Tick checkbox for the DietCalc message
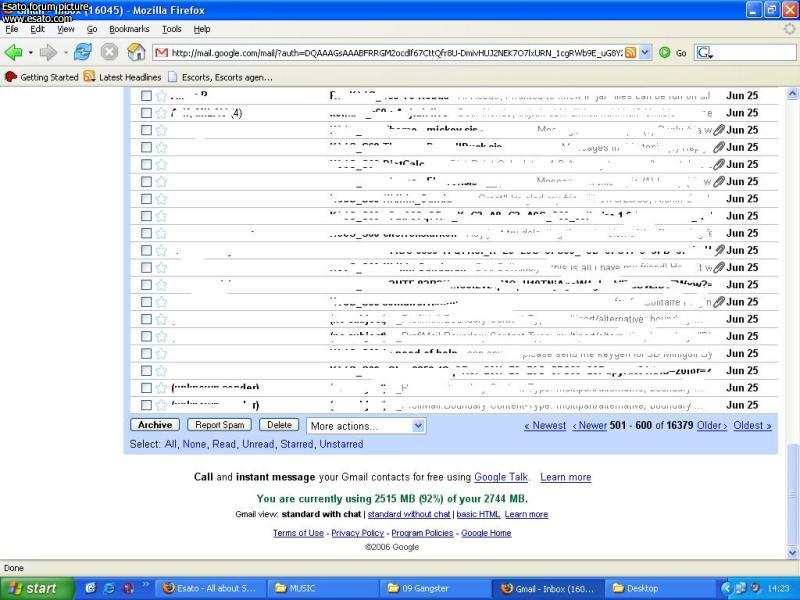Image resolution: width=800 pixels, height=600 pixels. (x=146, y=164)
